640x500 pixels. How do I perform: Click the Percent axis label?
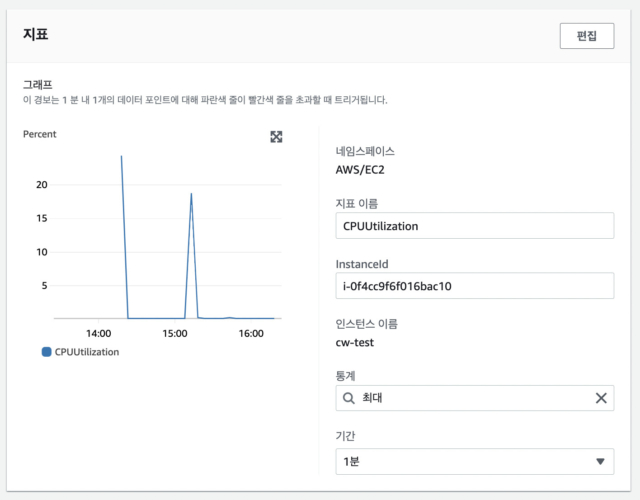[x=40, y=134]
